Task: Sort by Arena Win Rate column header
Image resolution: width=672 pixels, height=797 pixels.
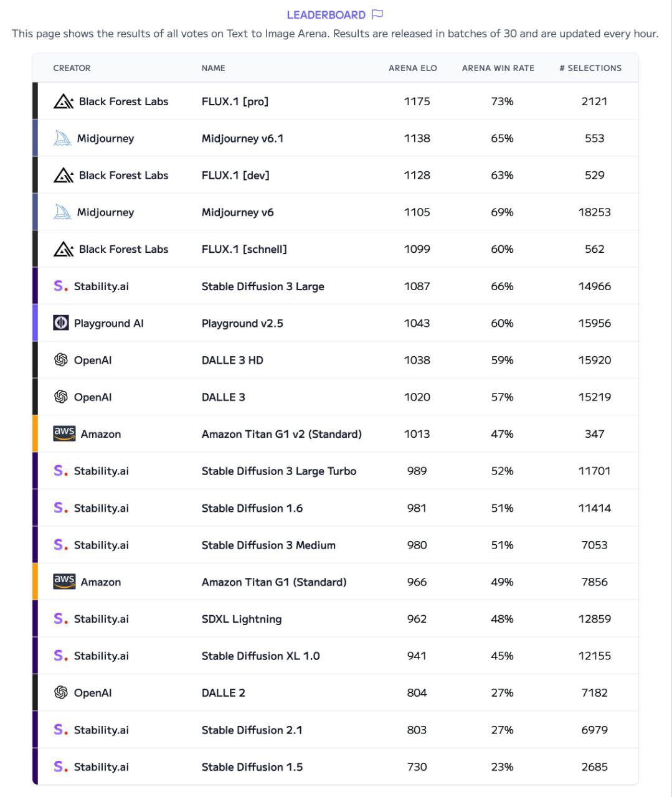Action: point(498,68)
